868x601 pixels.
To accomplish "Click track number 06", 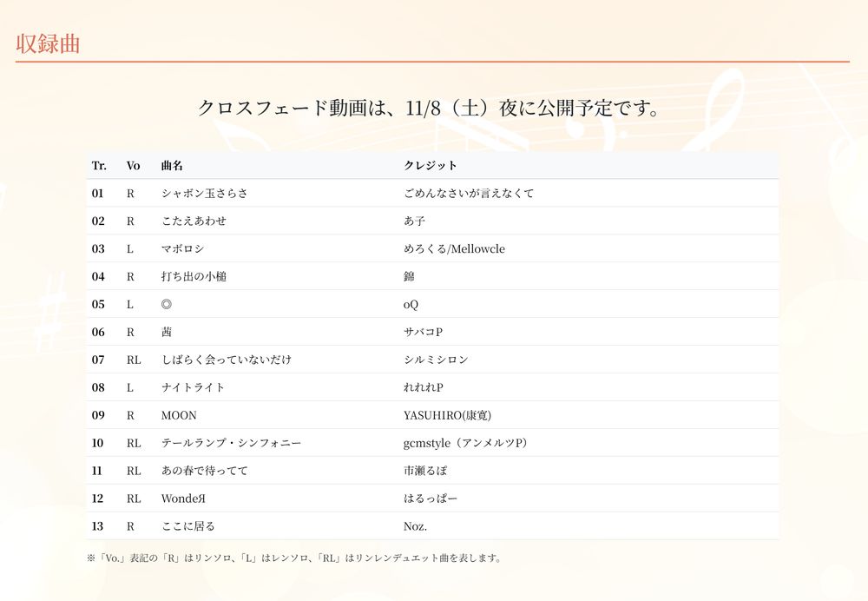I will (x=98, y=332).
